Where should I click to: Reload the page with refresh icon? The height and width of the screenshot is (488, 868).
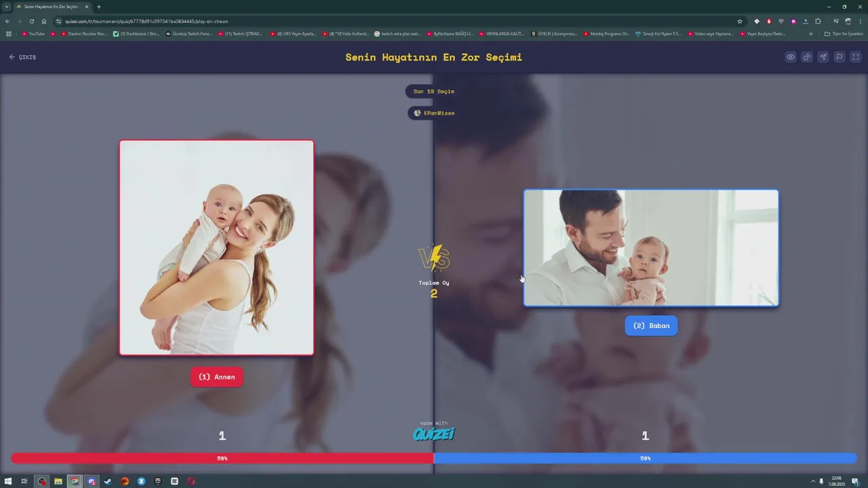[32, 21]
